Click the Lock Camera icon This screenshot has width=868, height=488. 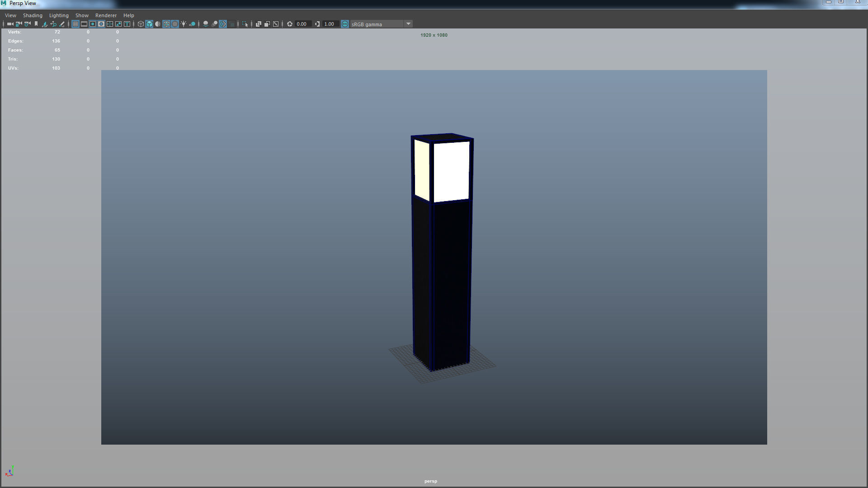tap(19, 24)
